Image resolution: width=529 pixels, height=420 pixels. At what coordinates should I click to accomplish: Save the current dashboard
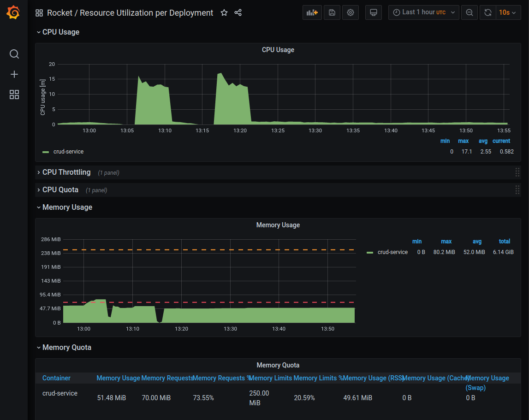click(x=332, y=12)
